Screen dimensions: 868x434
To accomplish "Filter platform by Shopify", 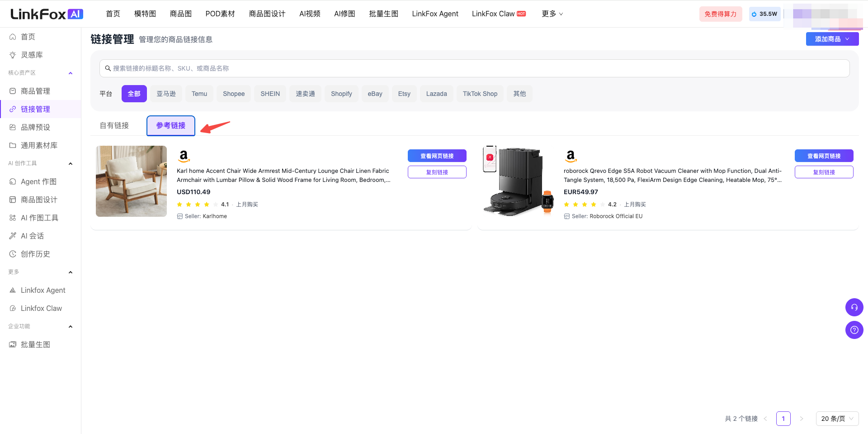I will 341,94.
